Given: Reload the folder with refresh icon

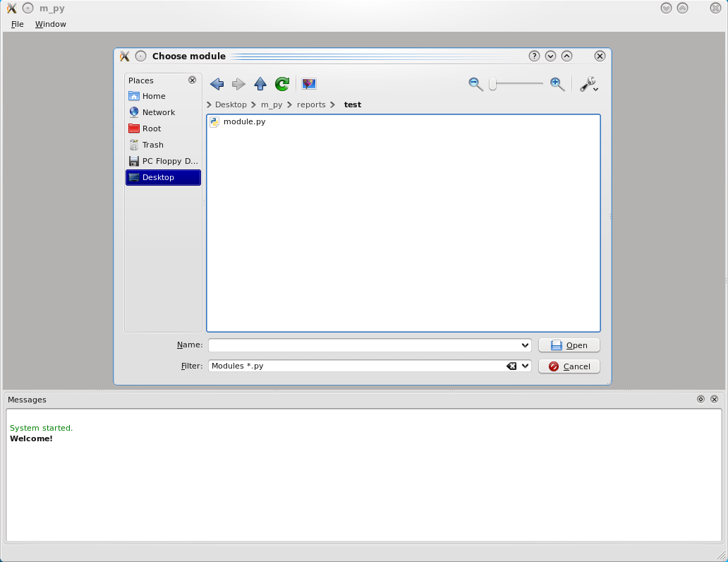Looking at the screenshot, I should tap(282, 84).
